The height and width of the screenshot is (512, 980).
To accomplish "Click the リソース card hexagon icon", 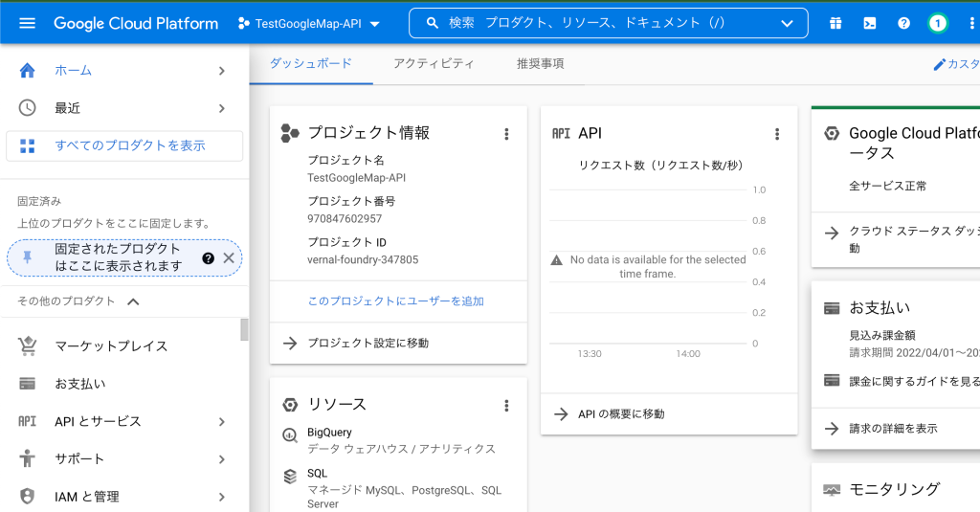I will [x=290, y=405].
